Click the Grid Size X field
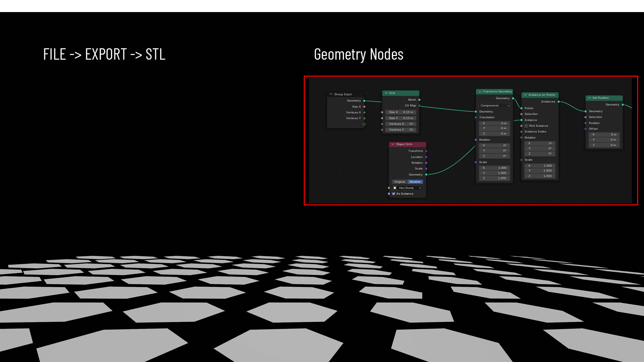This screenshot has height=362, width=644. coord(401,112)
